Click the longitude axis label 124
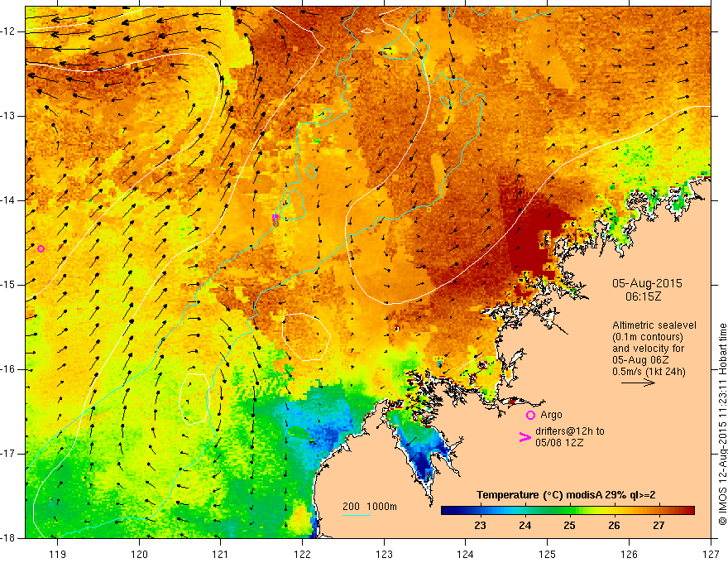Viewport: 728px width, 563px height. [x=466, y=555]
